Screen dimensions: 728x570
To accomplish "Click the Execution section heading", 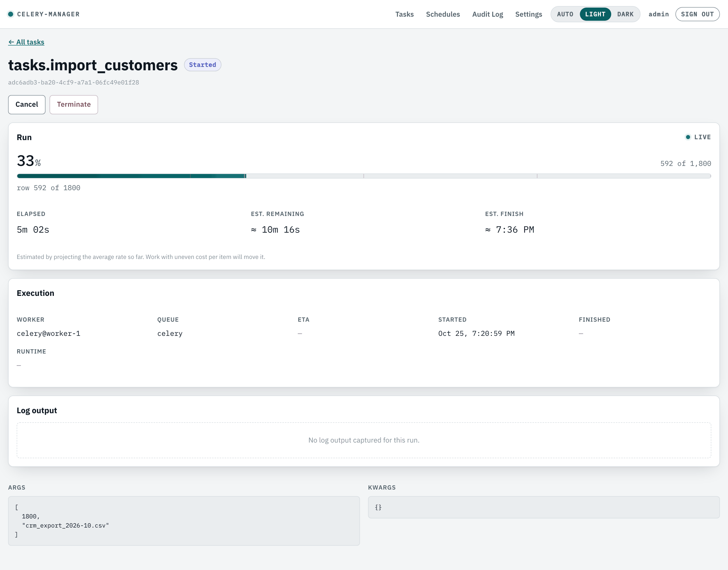I will coord(35,293).
